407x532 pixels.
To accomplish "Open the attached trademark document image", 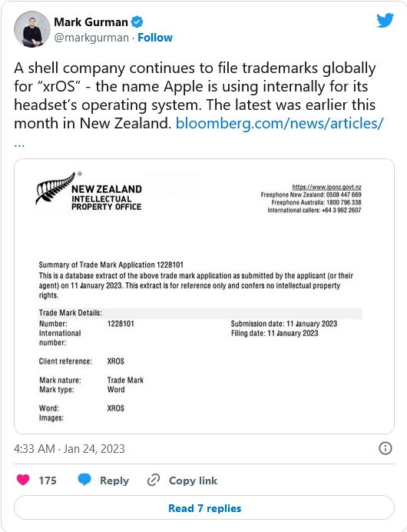I will [204, 296].
